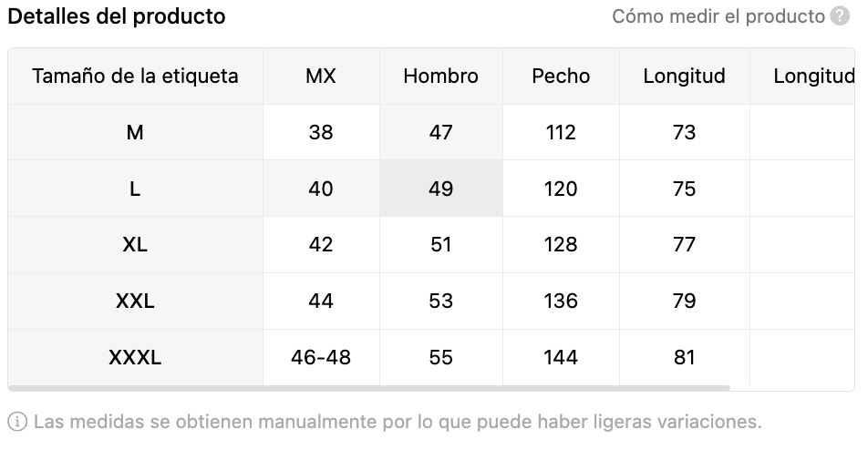Select the Hombro column header
The height and width of the screenshot is (450, 868).
click(x=440, y=77)
